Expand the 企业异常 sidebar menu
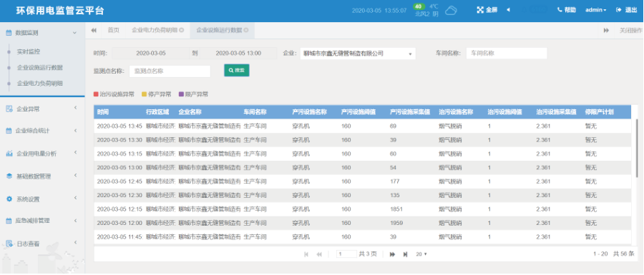The height and width of the screenshot is (275, 644). pos(42,109)
